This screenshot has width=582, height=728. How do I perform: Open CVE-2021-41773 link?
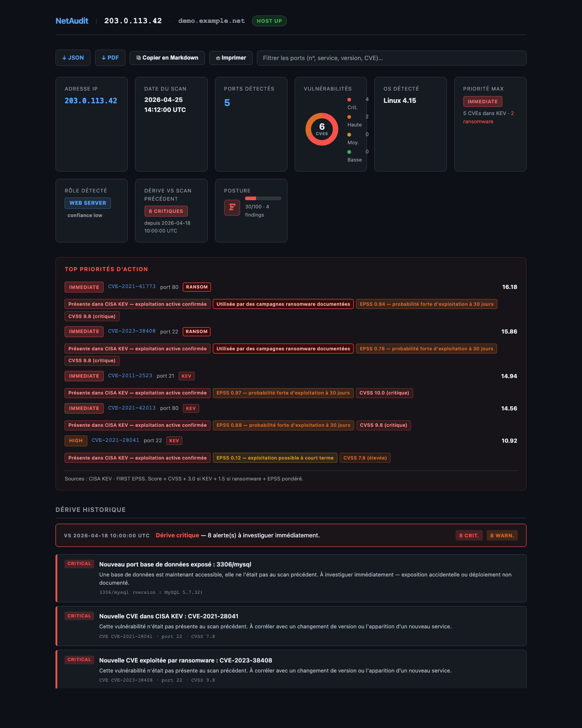pyautogui.click(x=132, y=287)
